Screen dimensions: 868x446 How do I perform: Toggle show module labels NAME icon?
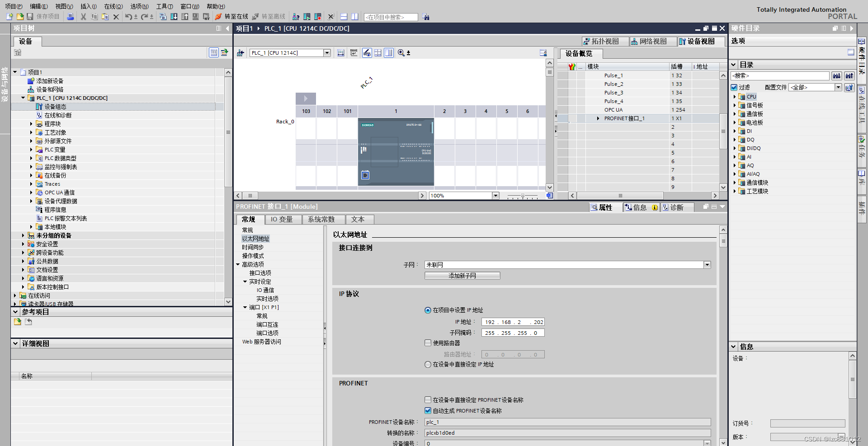pyautogui.click(x=354, y=53)
